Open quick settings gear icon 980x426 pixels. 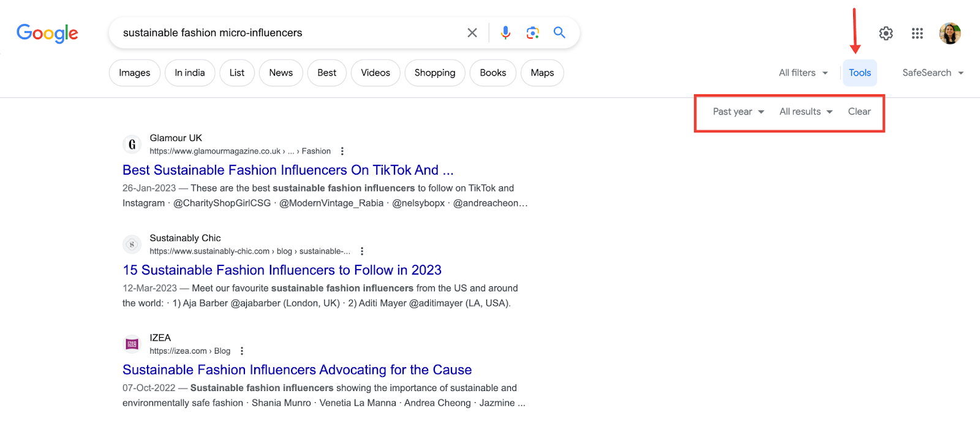click(x=886, y=33)
